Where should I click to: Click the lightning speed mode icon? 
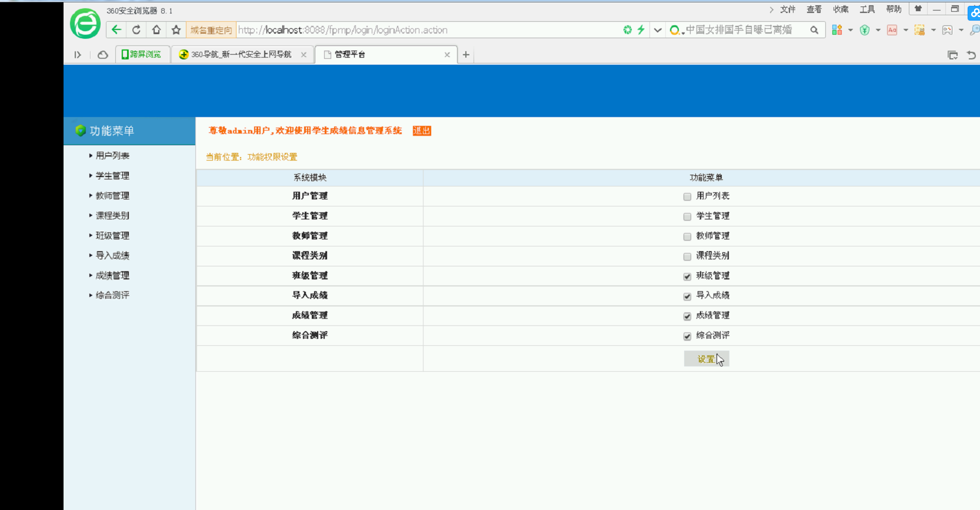[x=641, y=29]
